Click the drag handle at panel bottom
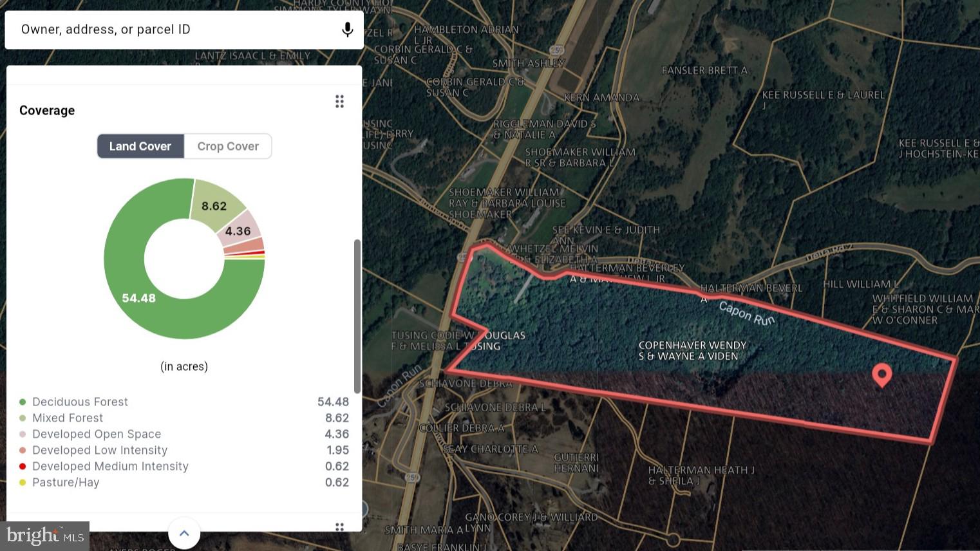Screen dimensions: 980x551 (339, 527)
